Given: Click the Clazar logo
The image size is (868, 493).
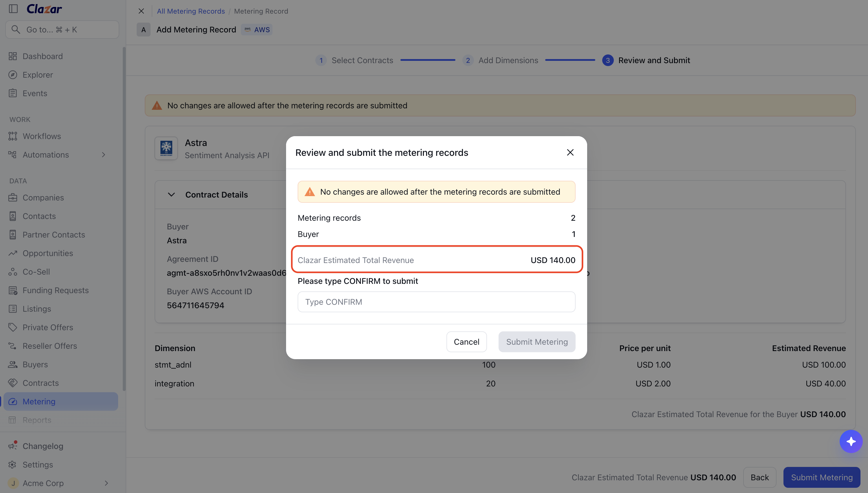Looking at the screenshot, I should click(44, 9).
